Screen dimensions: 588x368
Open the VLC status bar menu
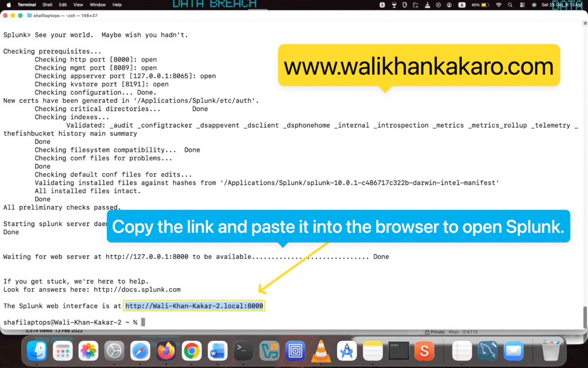pyautogui.click(x=427, y=5)
